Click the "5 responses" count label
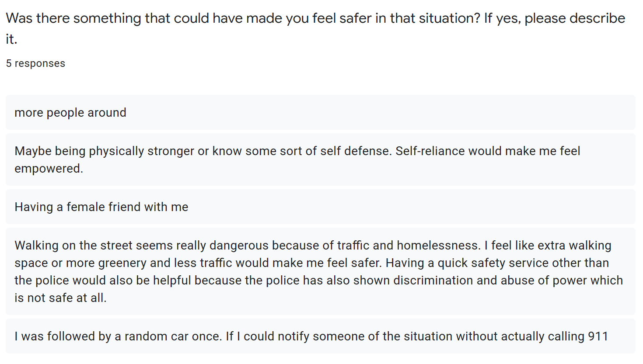This screenshot has height=364, width=643. (35, 63)
